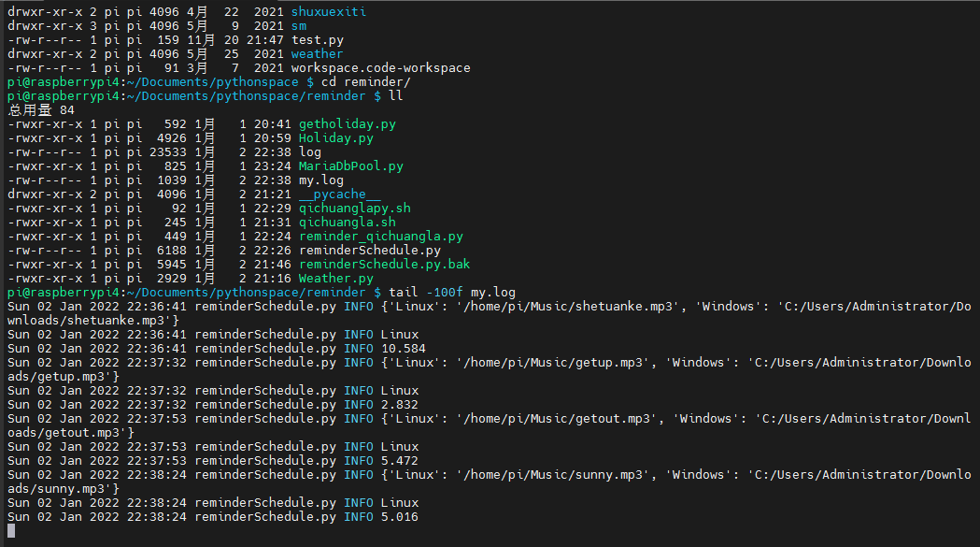Viewport: 980px width, 547px height.
Task: Click the file size 5945
Action: (172, 264)
